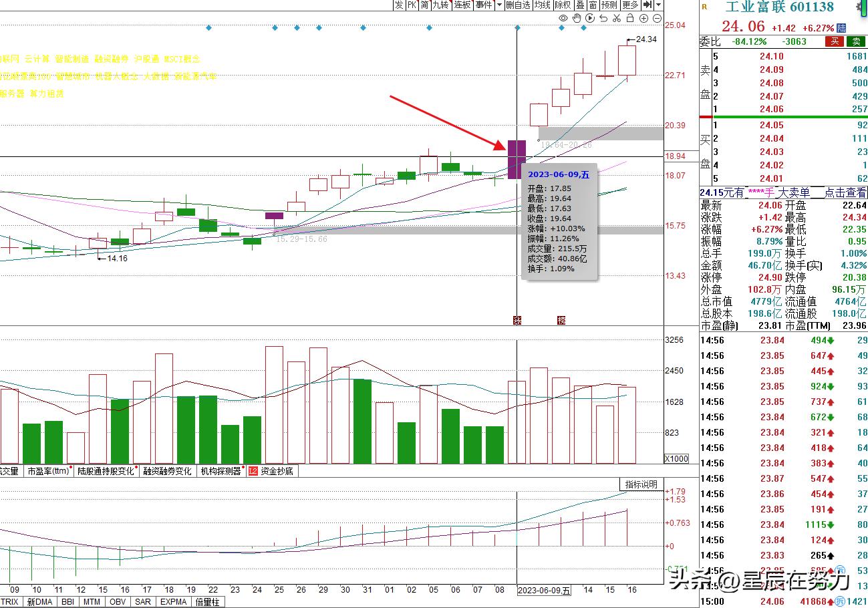868x608 pixels.
Task: Open the 事件 events button
Action: (484, 5)
